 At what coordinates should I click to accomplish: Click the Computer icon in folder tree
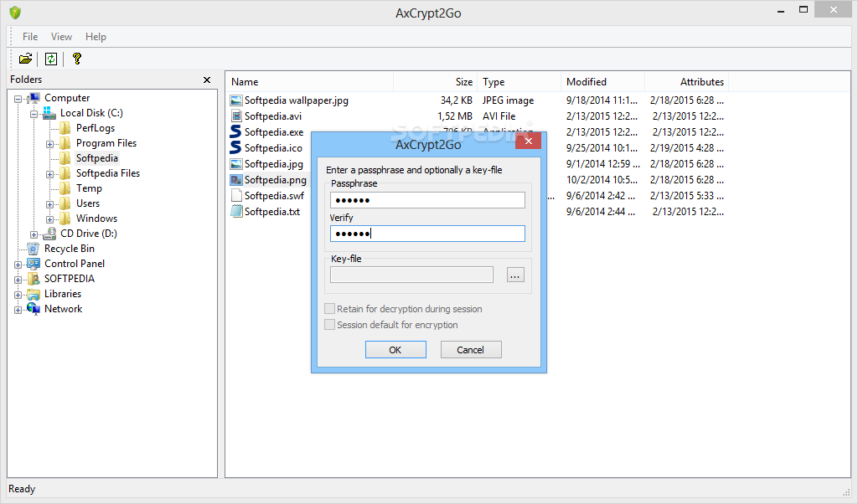pyautogui.click(x=34, y=98)
